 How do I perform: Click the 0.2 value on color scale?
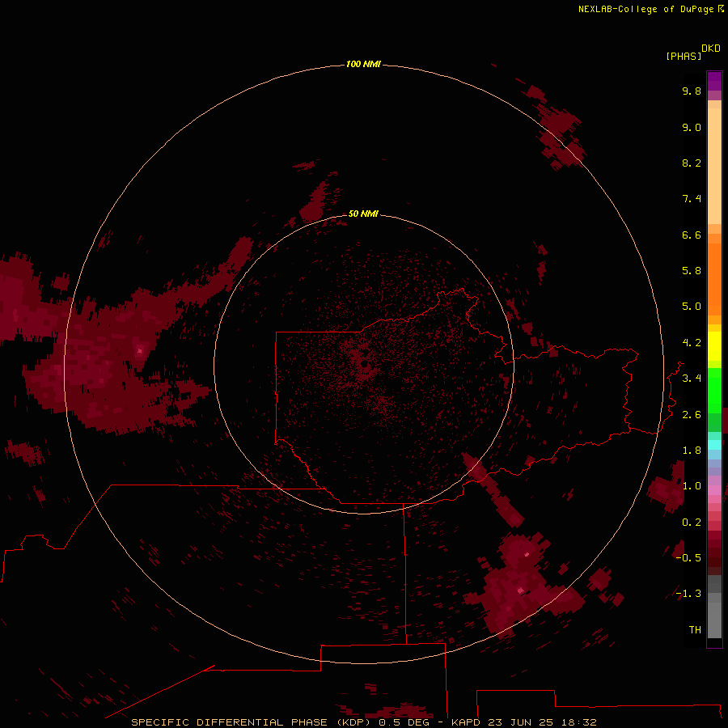pos(692,523)
